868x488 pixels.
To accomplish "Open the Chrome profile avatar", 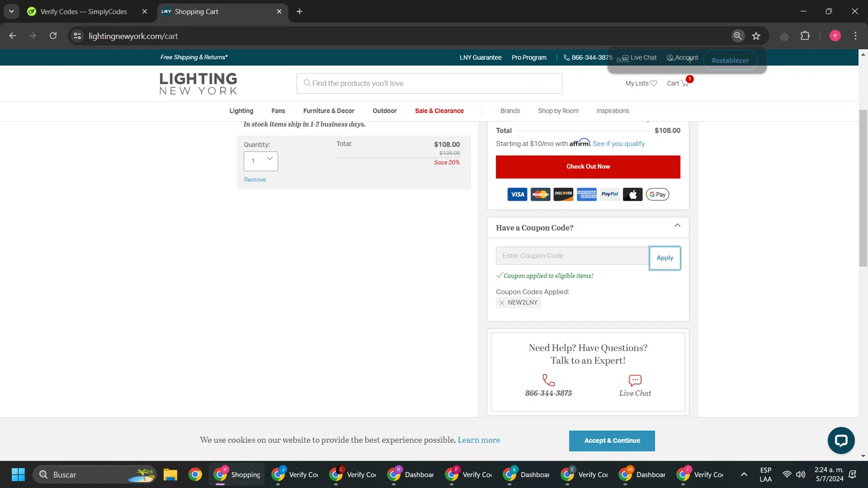I will (x=835, y=36).
